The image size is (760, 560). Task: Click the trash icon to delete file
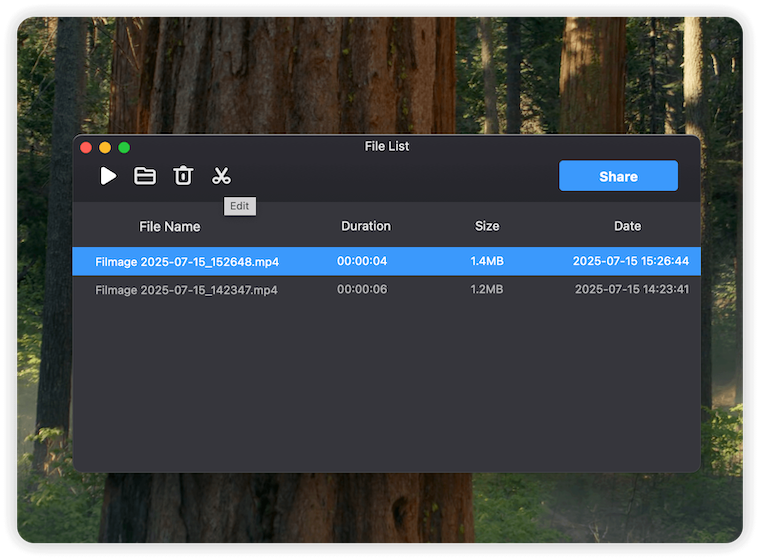pos(183,176)
